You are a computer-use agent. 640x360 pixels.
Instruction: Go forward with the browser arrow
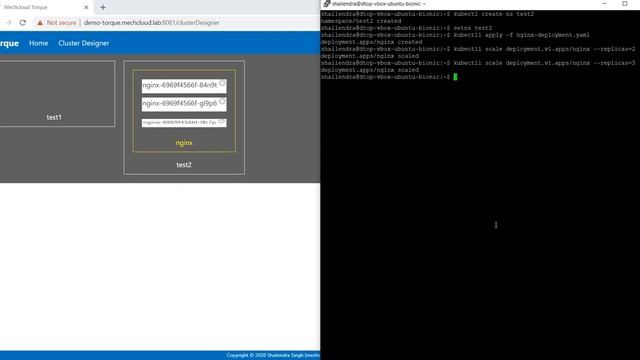(8, 23)
